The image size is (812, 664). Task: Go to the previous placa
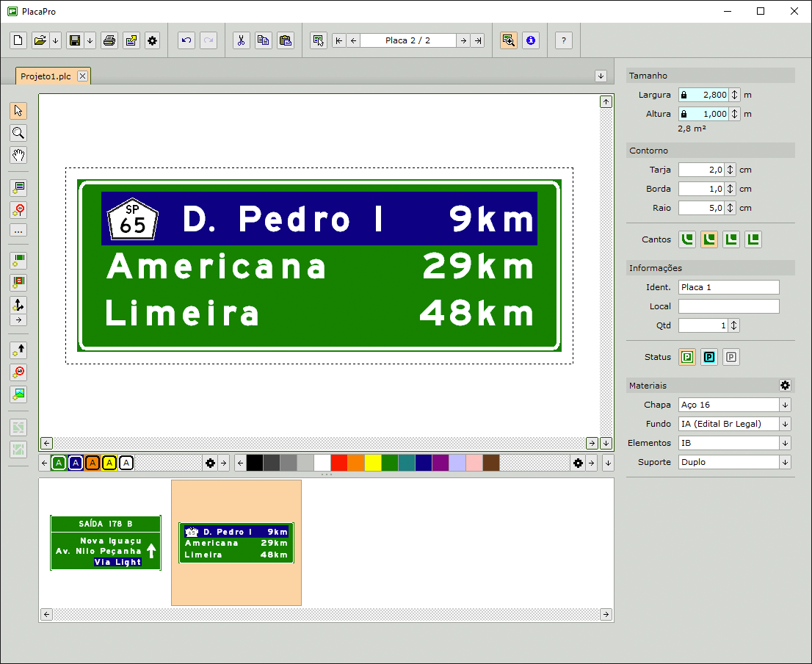[x=354, y=40]
